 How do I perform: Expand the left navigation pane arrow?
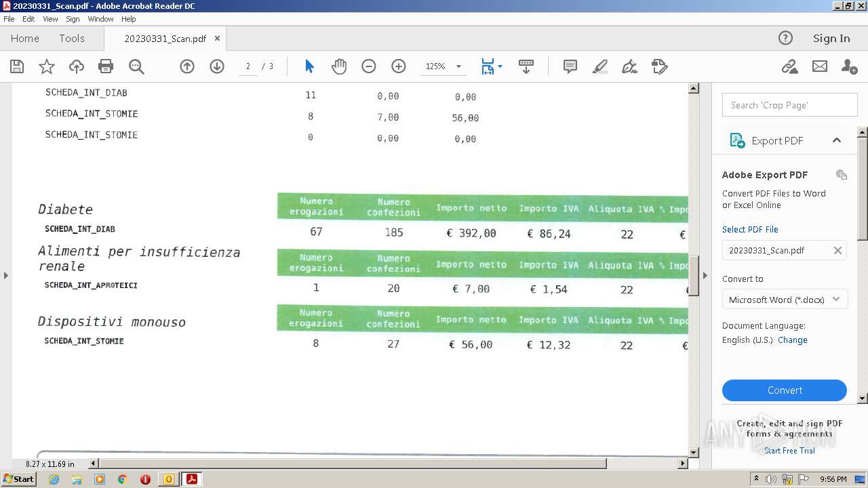(6, 275)
